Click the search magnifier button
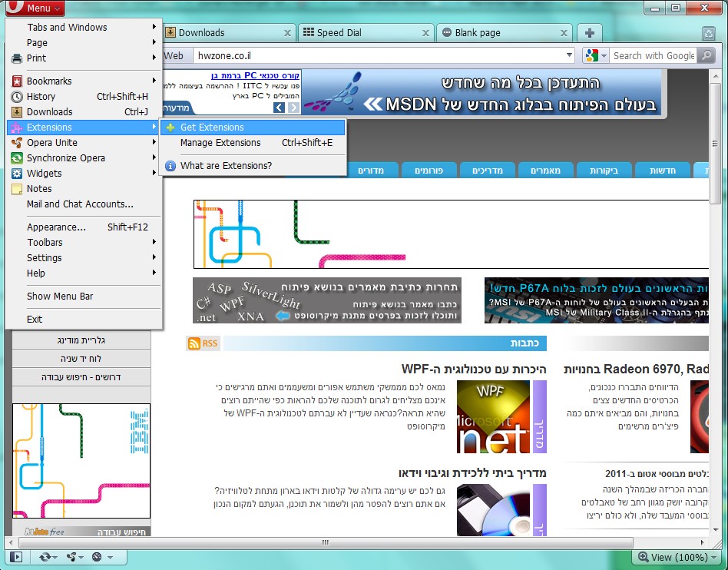This screenshot has width=728, height=570. [x=706, y=56]
